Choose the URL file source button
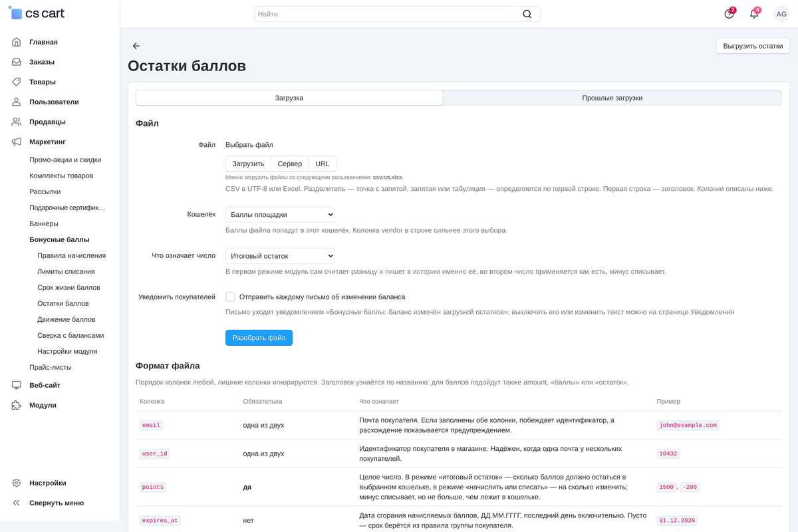Image resolution: width=798 pixels, height=532 pixels. pyautogui.click(x=323, y=164)
